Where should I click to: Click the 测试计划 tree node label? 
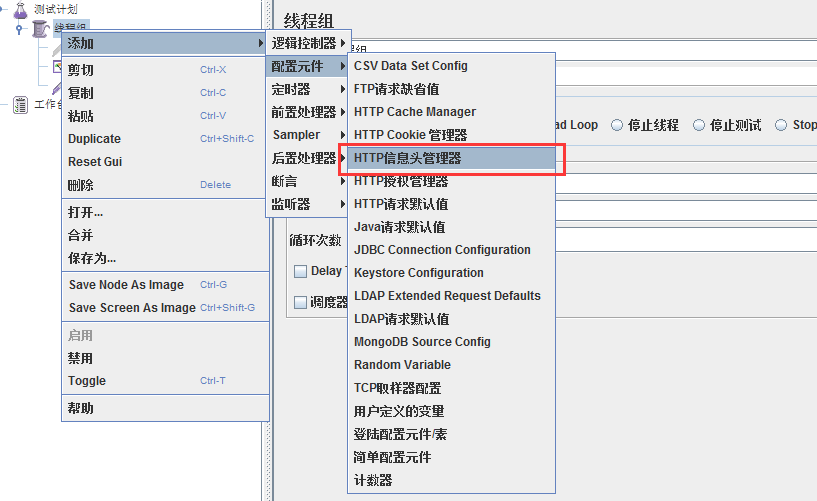point(56,9)
